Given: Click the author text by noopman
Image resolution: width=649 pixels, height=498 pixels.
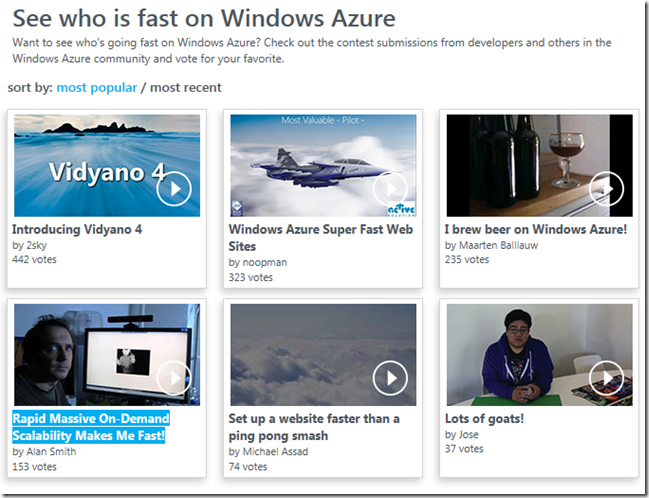Looking at the screenshot, I should pyautogui.click(x=257, y=262).
